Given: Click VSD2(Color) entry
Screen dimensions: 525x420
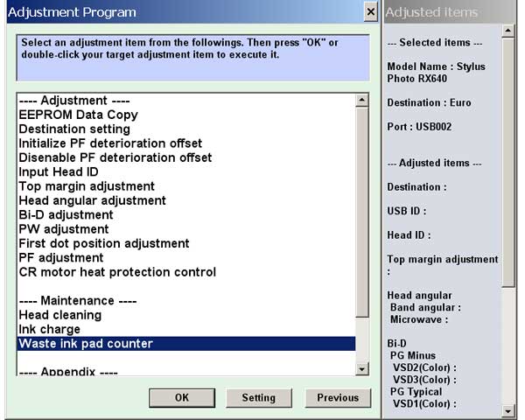Looking at the screenshot, I should coord(425,367).
